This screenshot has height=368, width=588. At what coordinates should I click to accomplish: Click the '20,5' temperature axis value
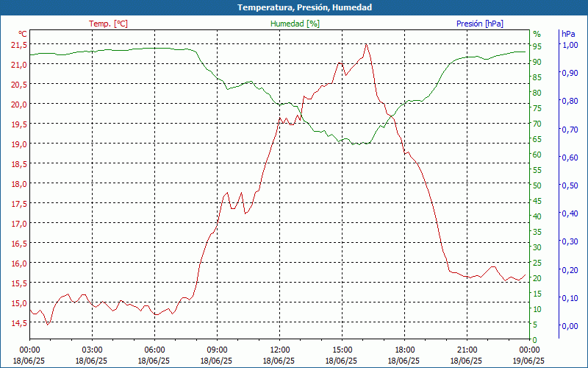20,85
